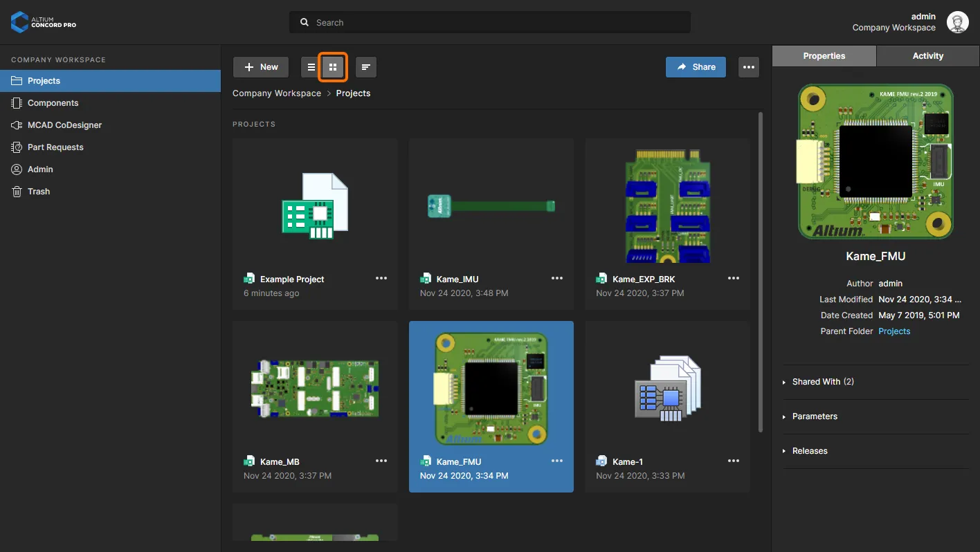Select the Kame-1 project thumbnail
980x552 pixels.
pos(668,388)
